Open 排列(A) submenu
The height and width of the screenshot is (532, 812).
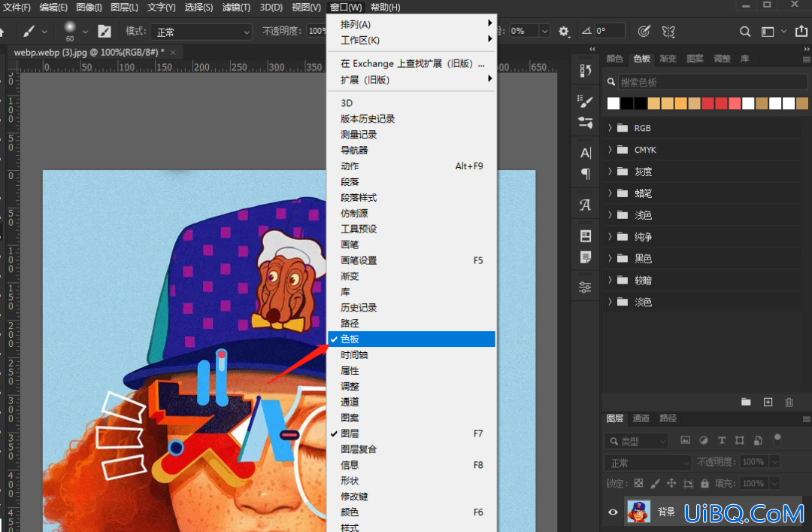pyautogui.click(x=411, y=24)
